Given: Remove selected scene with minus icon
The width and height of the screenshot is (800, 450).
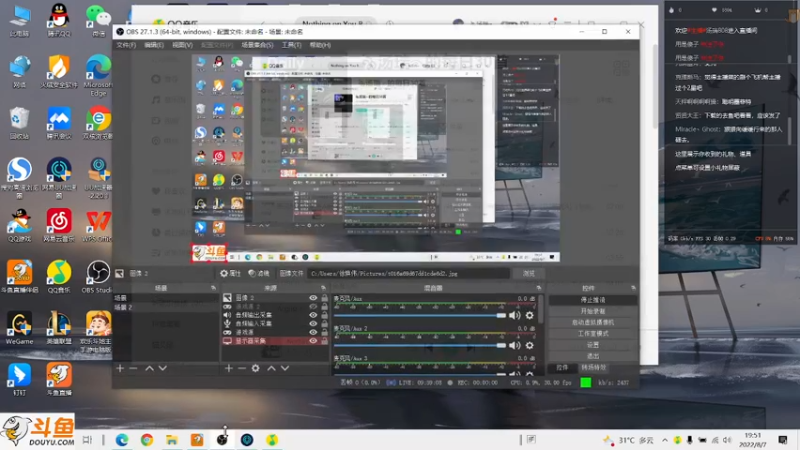Looking at the screenshot, I should (x=133, y=368).
